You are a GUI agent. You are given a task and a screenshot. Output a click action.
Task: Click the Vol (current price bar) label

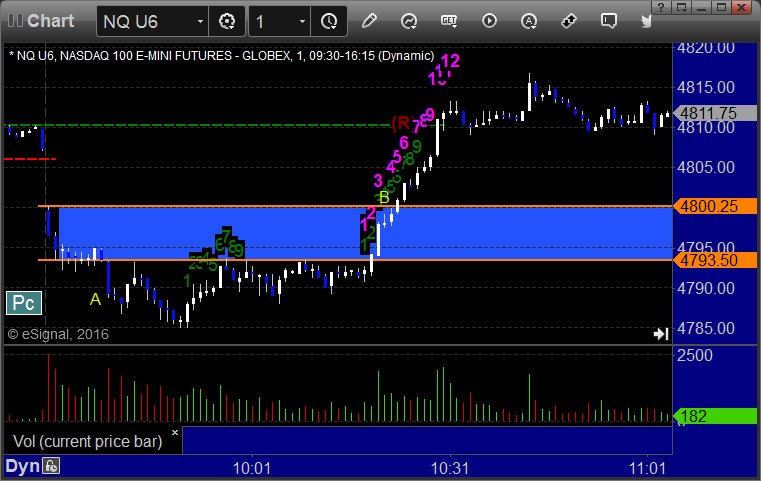point(88,441)
